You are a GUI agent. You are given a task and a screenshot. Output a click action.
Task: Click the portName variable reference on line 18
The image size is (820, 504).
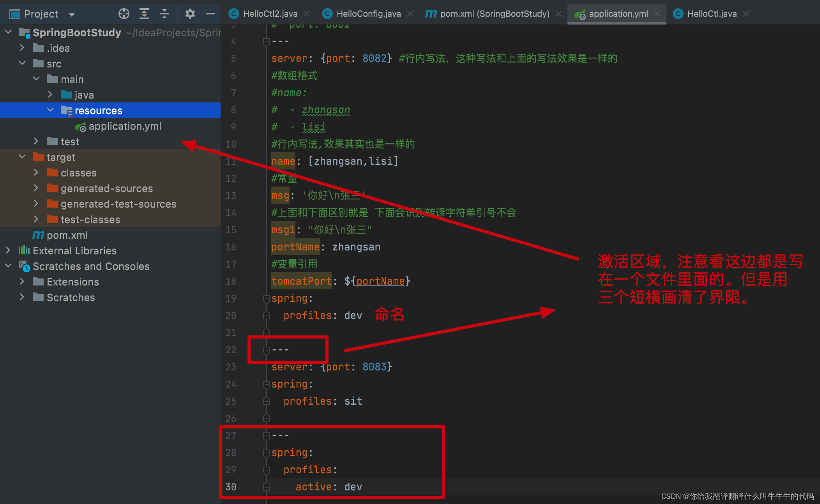380,281
